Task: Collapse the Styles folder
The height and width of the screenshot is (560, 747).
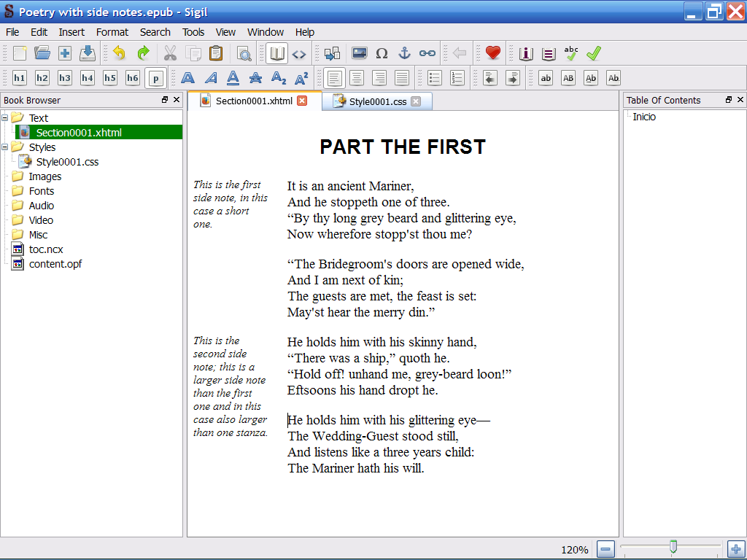Action: click(x=5, y=147)
